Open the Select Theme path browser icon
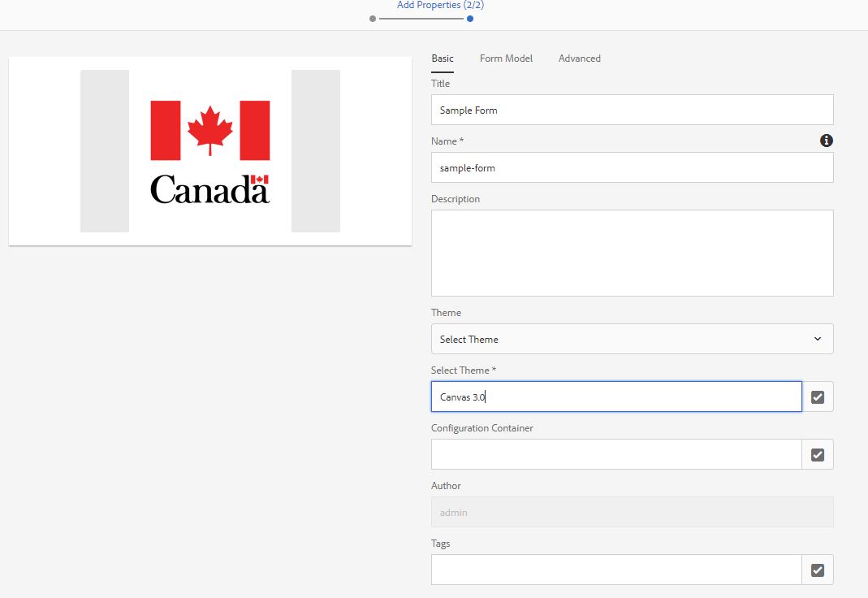Image resolution: width=868 pixels, height=598 pixels. [818, 397]
